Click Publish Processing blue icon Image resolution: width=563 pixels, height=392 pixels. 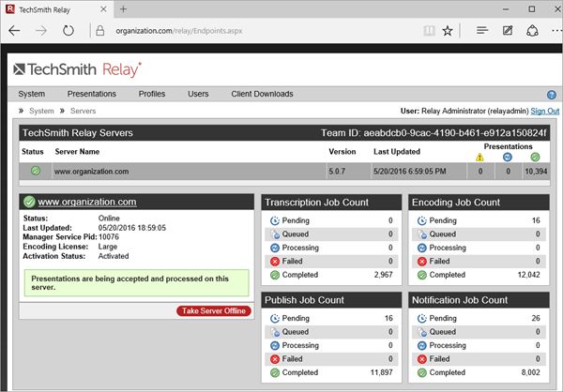point(275,345)
